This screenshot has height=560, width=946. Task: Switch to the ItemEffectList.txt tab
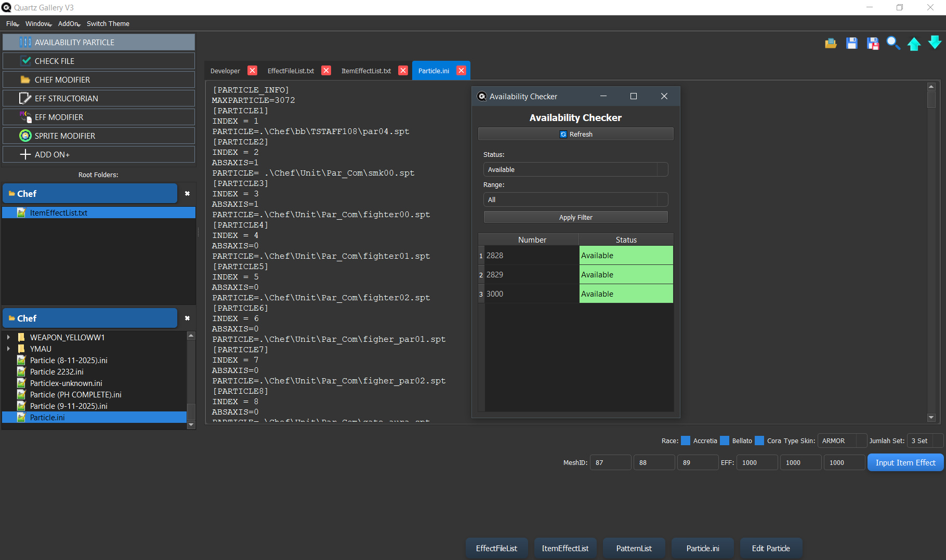pos(365,71)
